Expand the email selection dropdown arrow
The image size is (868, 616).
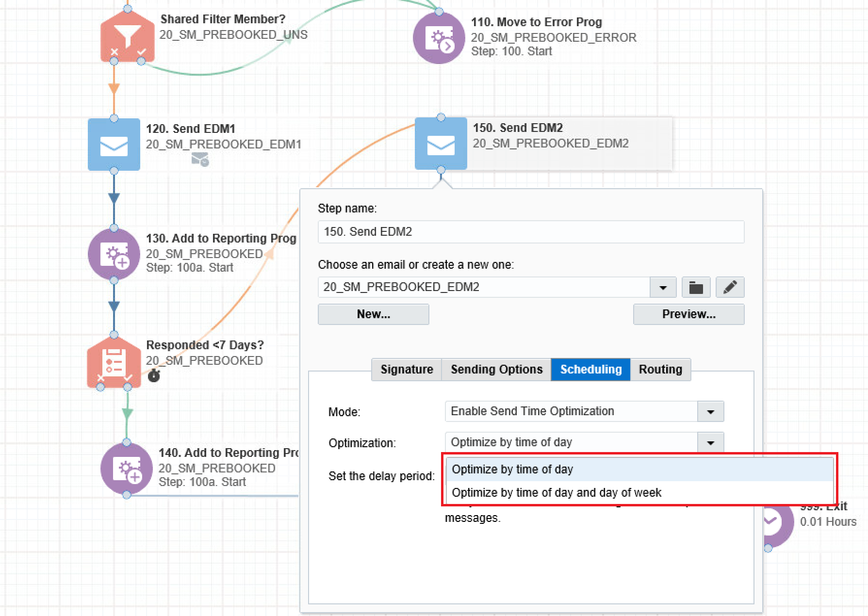(663, 287)
